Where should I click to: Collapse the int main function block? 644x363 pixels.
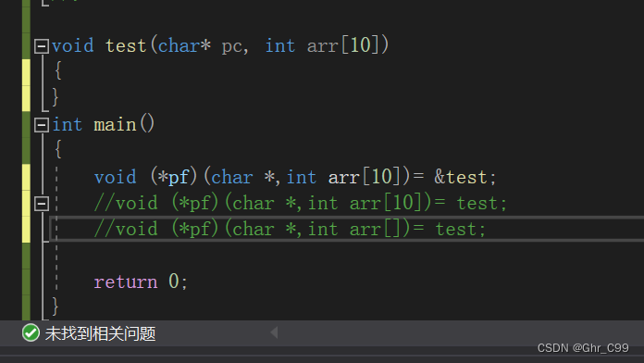(41, 125)
